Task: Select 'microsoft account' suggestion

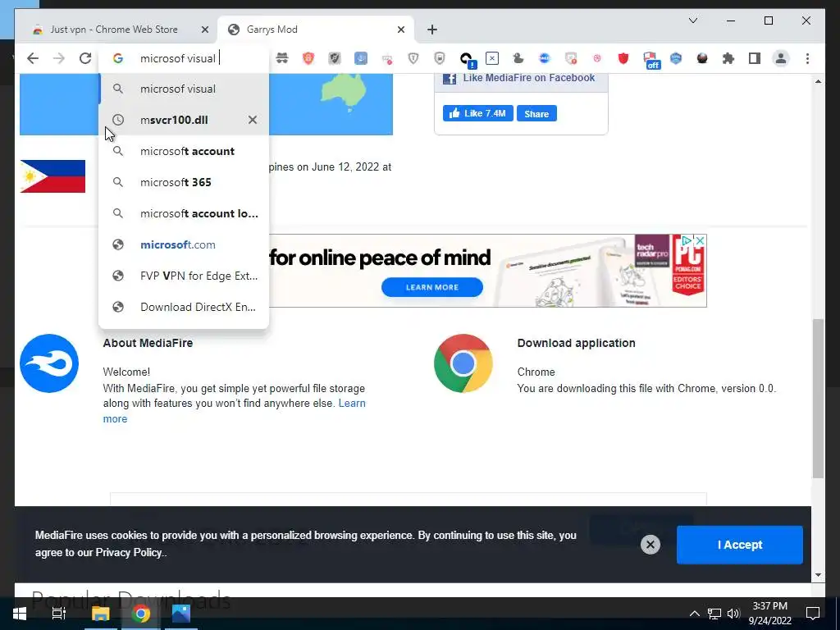Action: 184,151
